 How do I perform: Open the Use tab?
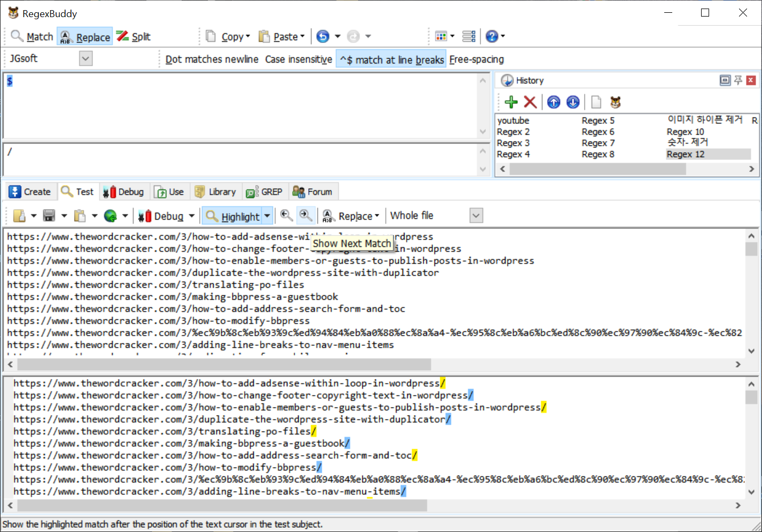(169, 192)
